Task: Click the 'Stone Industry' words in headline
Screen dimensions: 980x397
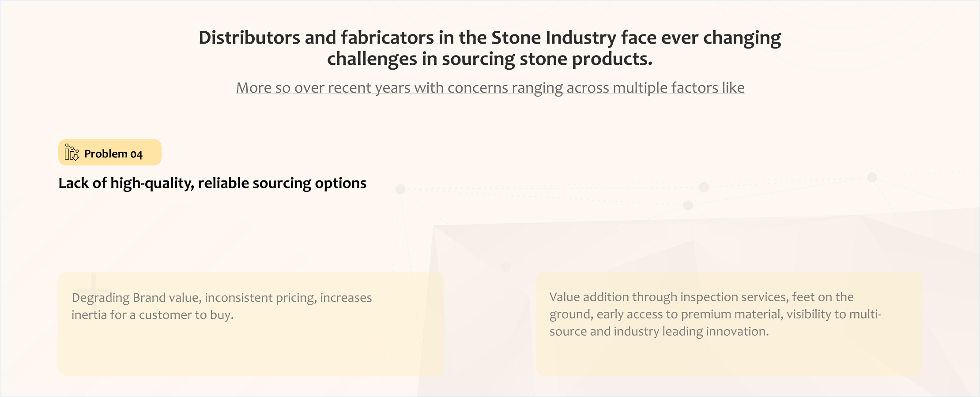Action: pos(554,38)
